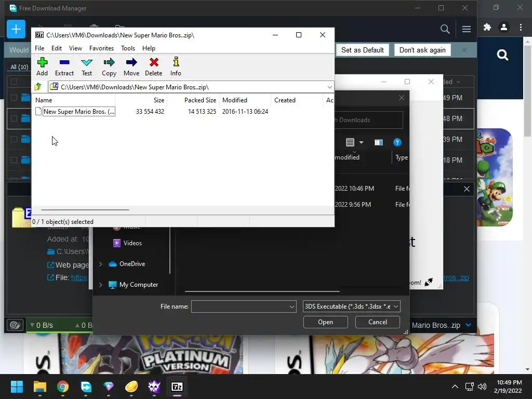The height and width of the screenshot is (399, 532).
Task: Open Windows Start menu
Action: pyautogui.click(x=17, y=387)
